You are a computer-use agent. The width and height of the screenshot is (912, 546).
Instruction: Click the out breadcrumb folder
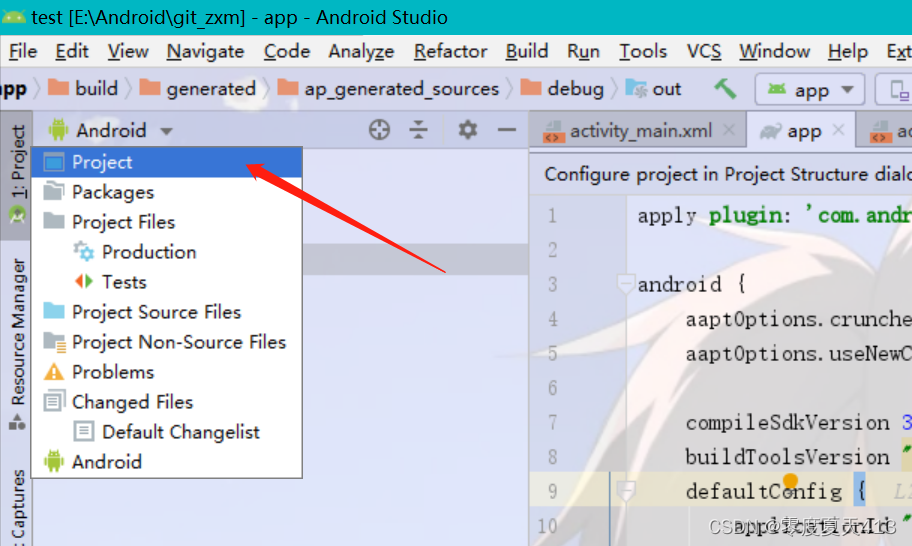653,88
